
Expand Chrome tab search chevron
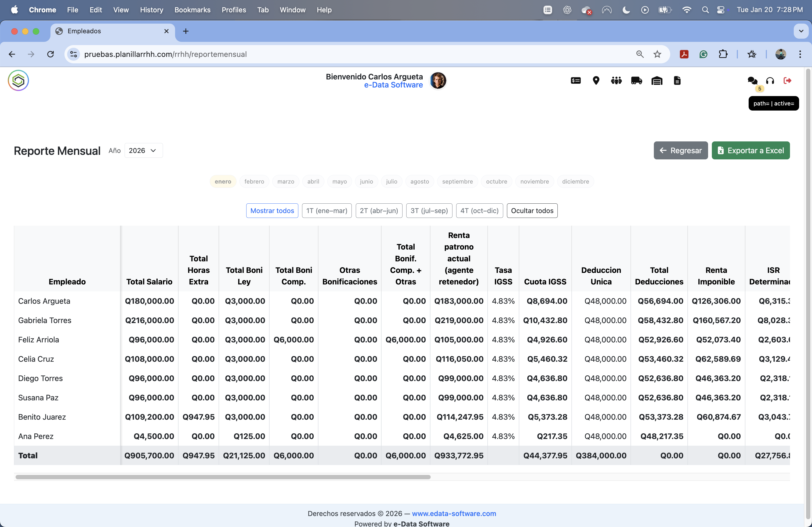(x=801, y=31)
